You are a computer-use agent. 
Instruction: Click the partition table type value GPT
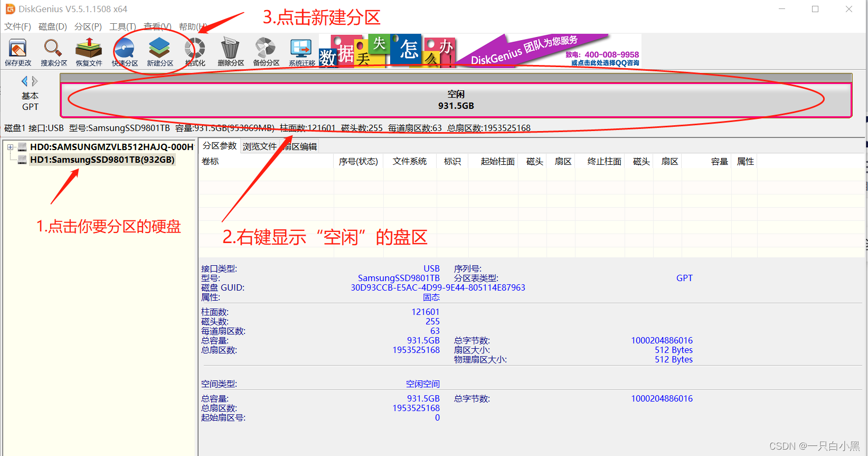684,278
